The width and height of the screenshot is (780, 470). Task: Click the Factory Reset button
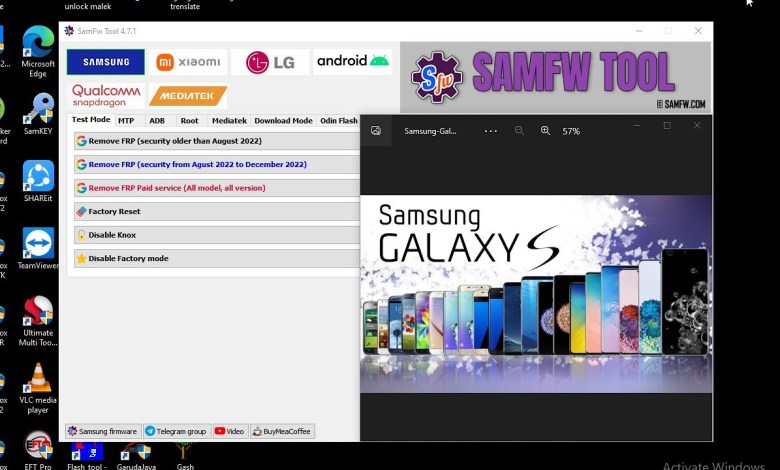coord(216,212)
